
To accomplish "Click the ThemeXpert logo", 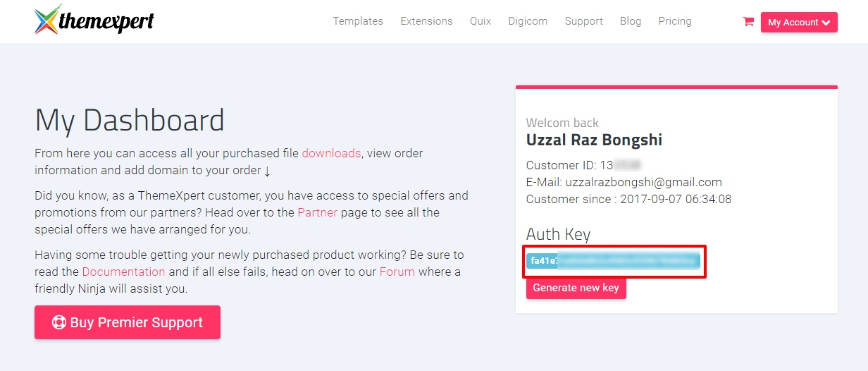I will coord(94,21).
